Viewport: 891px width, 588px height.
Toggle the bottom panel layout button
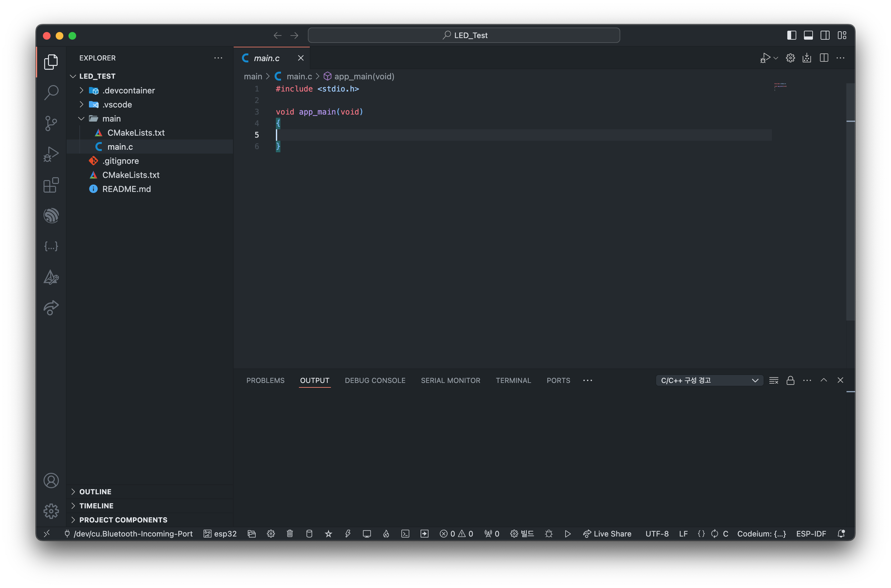[x=808, y=35]
